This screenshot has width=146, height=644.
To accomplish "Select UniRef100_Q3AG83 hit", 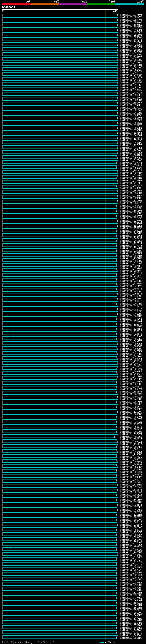I will coord(131,251).
